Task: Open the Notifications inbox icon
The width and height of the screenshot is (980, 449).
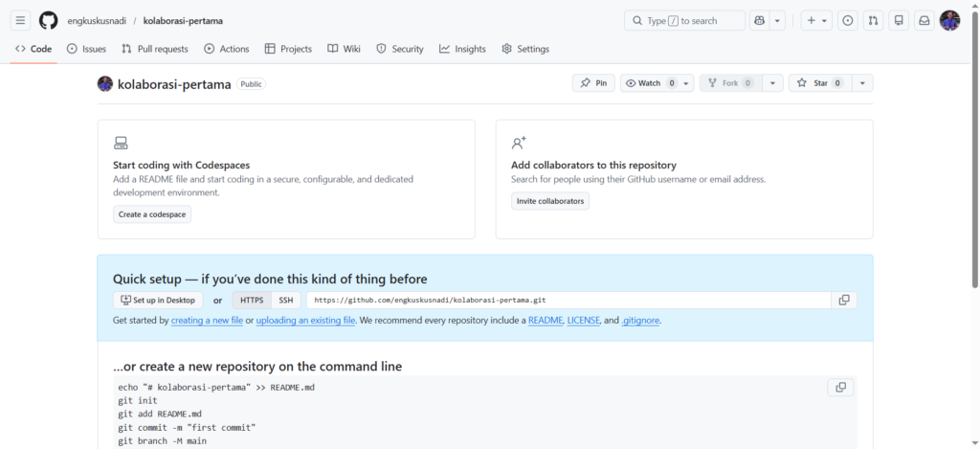Action: click(924, 20)
